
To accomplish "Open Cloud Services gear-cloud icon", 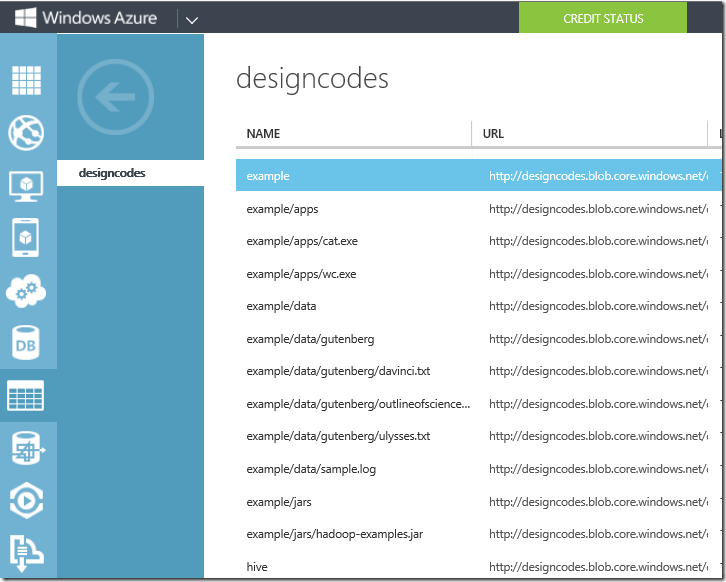I will point(26,290).
